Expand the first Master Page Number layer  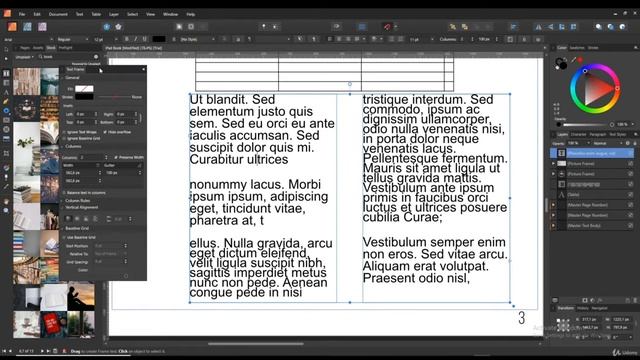pyautogui.click(x=554, y=205)
